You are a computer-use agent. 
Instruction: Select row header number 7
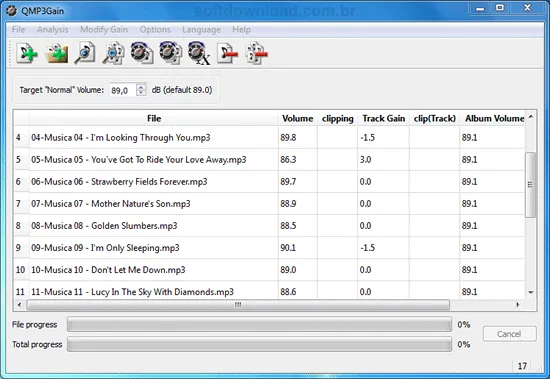tap(21, 204)
